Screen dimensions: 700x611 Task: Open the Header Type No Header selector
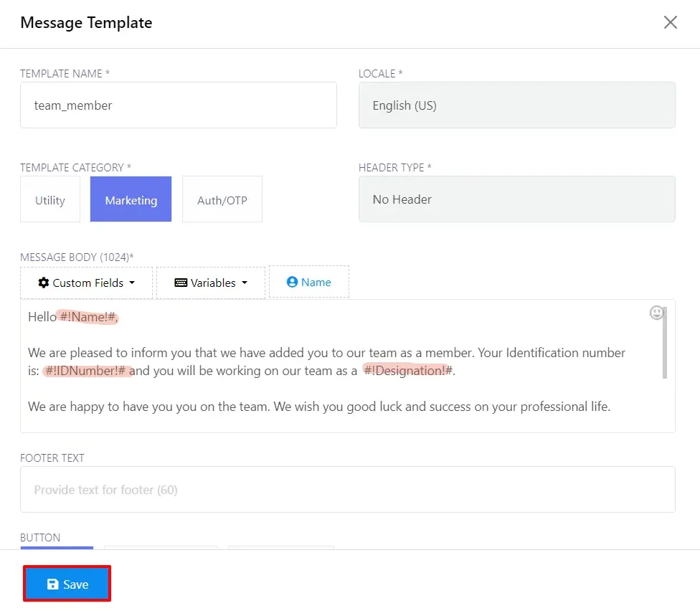coord(516,199)
